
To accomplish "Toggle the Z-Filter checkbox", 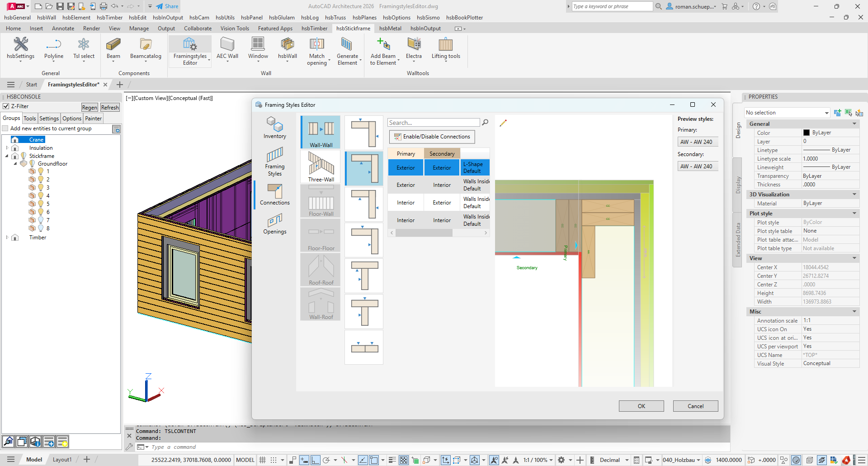I will pos(6,106).
